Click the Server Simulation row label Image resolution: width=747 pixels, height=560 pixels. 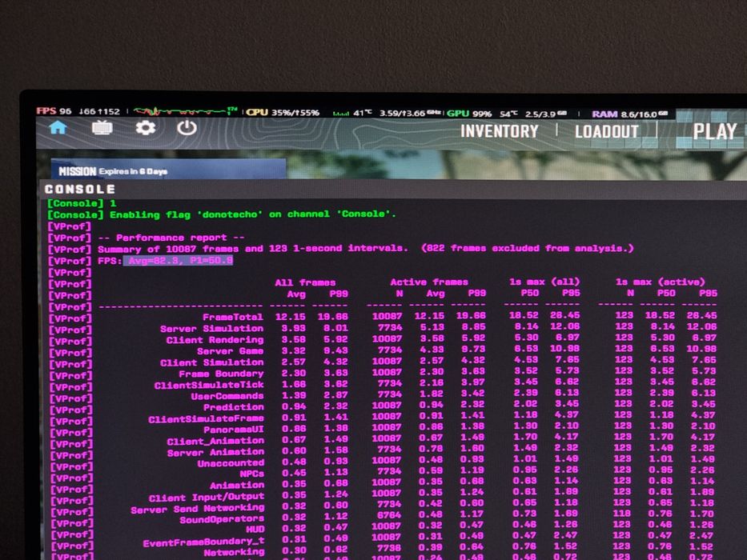point(211,329)
